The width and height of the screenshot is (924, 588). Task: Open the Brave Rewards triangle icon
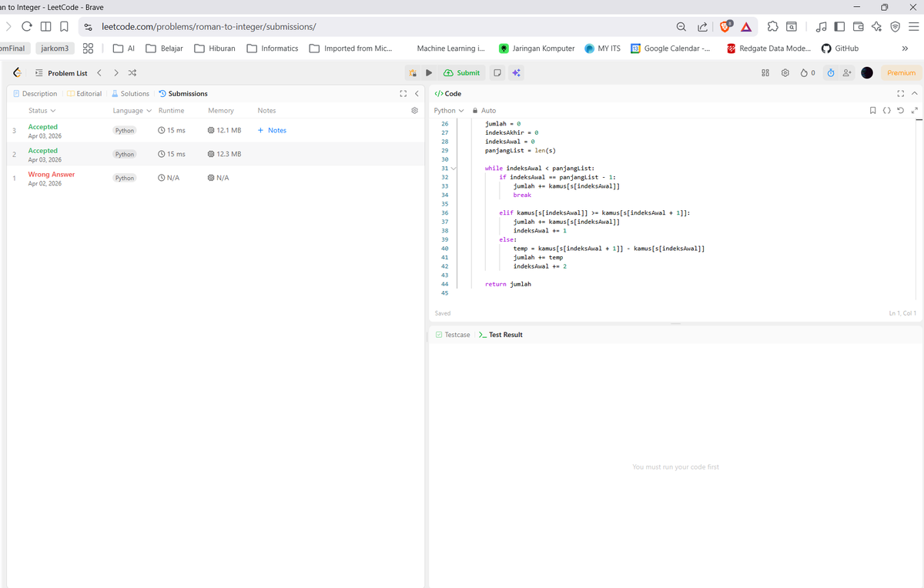click(x=746, y=27)
